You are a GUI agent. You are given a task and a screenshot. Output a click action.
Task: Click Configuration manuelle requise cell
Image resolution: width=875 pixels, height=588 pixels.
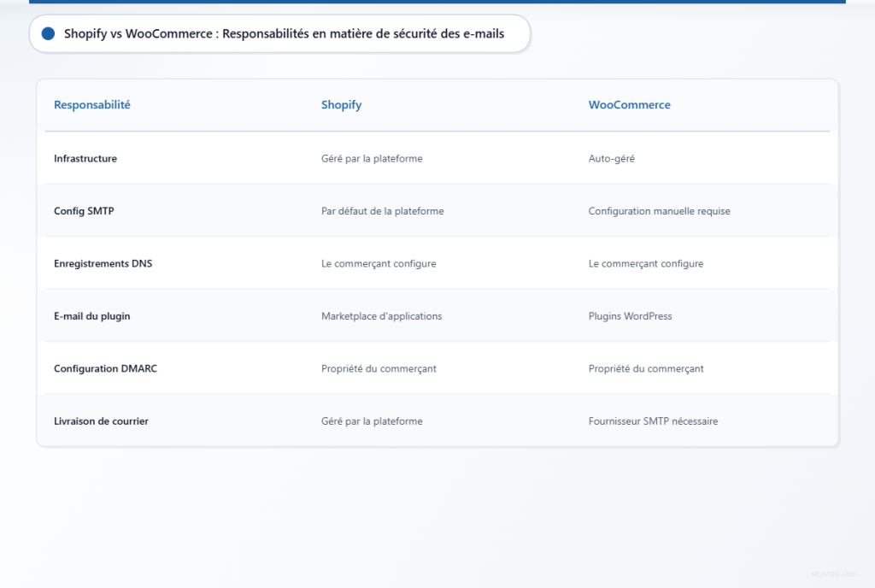660,211
